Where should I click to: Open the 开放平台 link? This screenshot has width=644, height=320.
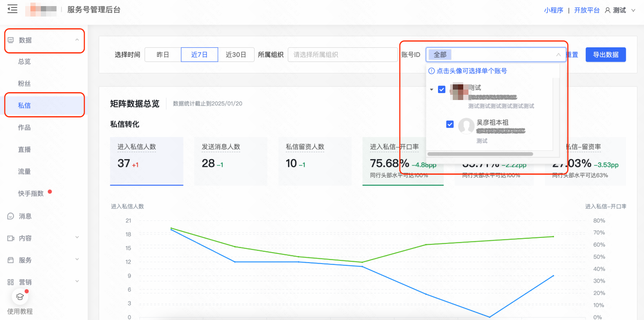tap(587, 10)
